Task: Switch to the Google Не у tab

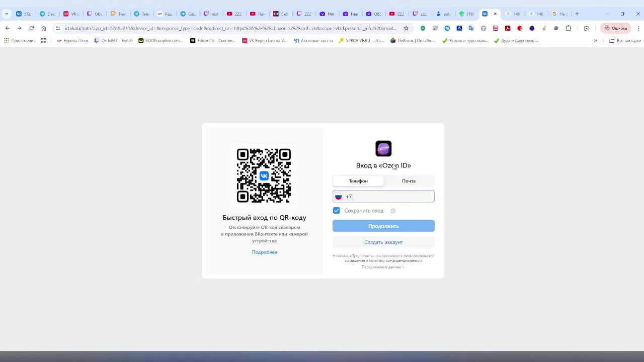Action: (559, 14)
